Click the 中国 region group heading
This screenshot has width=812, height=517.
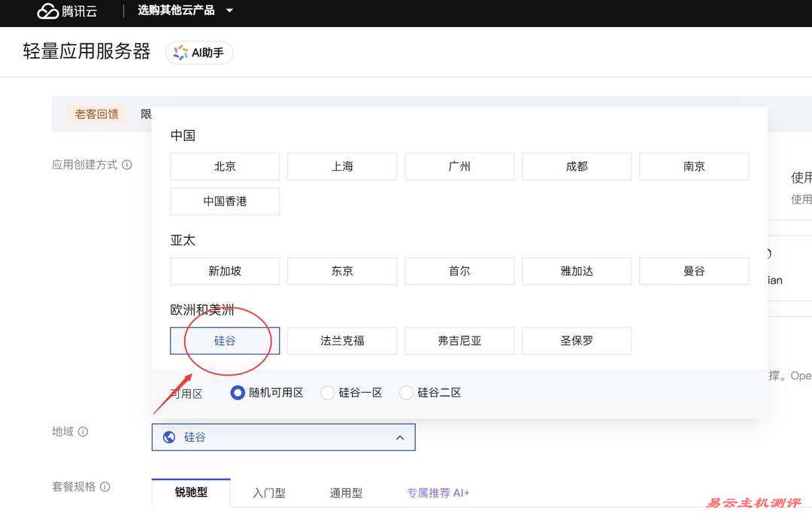click(x=183, y=135)
